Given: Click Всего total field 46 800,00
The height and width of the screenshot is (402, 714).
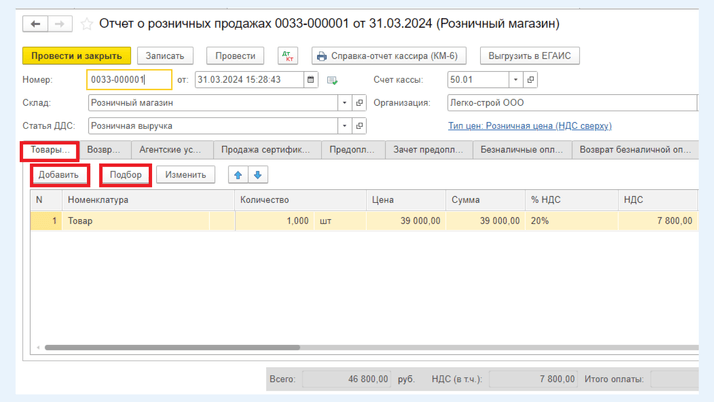Looking at the screenshot, I should [x=347, y=379].
